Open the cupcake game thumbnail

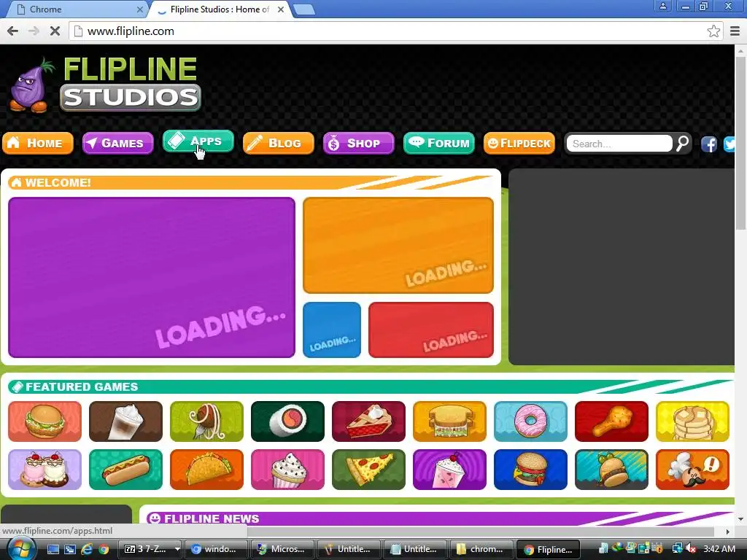[287, 470]
